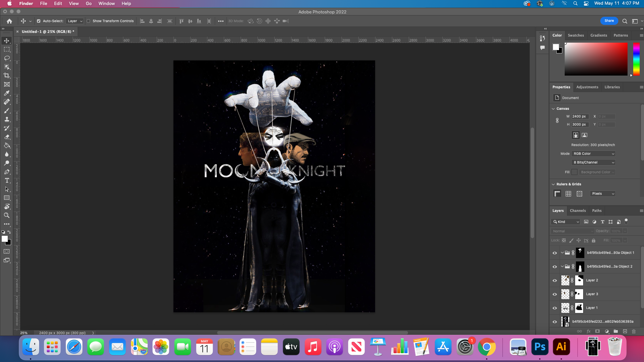The width and height of the screenshot is (644, 362).
Task: Disable the Auto-Select checkbox
Action: point(39,21)
